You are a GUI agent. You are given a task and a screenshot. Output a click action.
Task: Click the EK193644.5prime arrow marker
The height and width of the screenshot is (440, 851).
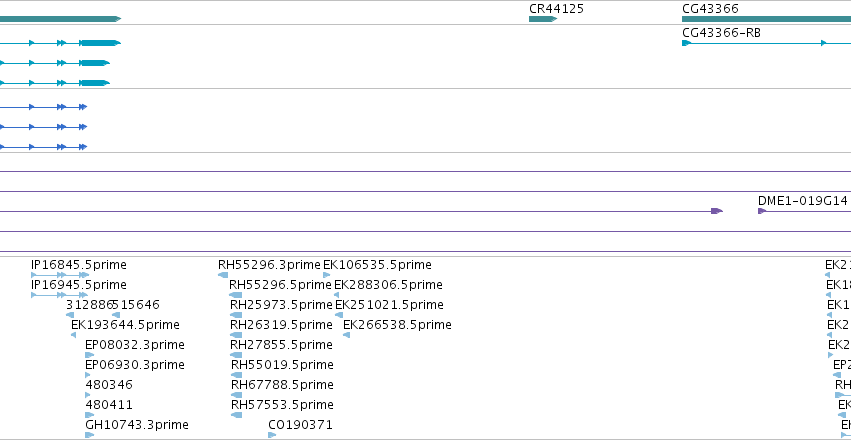coord(73,335)
